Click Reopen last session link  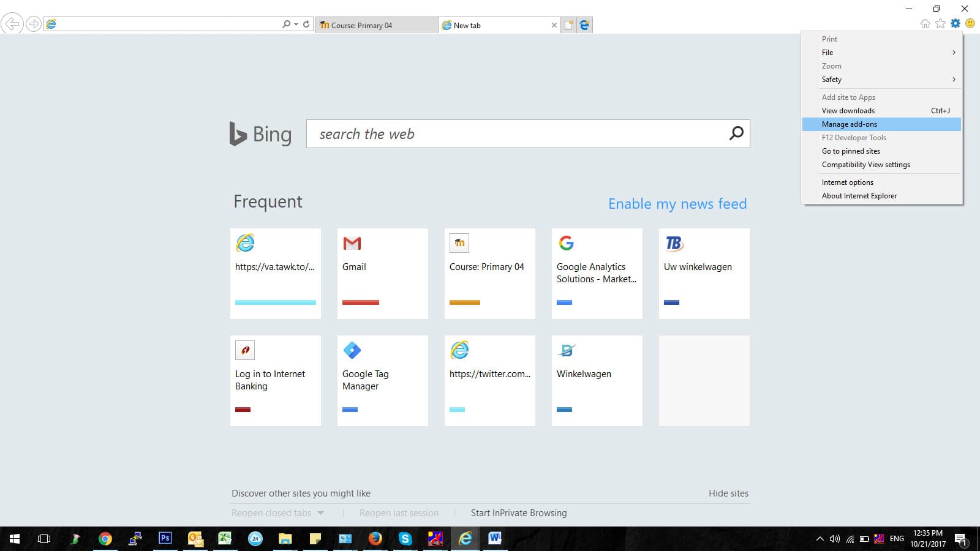399,513
